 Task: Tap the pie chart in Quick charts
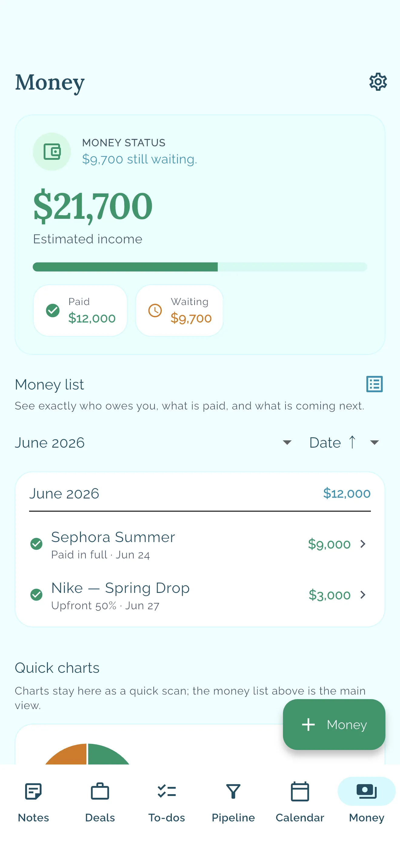coord(87,754)
